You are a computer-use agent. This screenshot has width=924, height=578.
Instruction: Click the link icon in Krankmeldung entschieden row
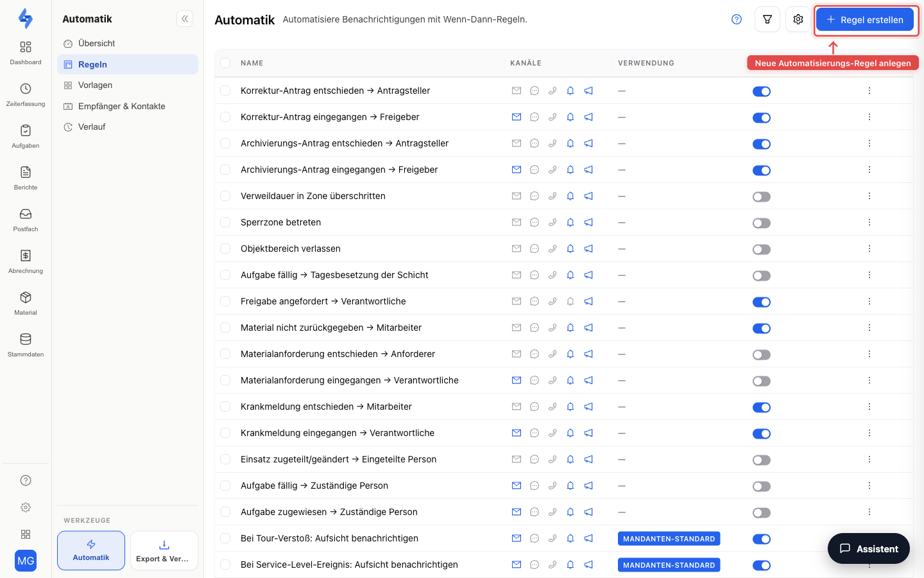click(552, 407)
